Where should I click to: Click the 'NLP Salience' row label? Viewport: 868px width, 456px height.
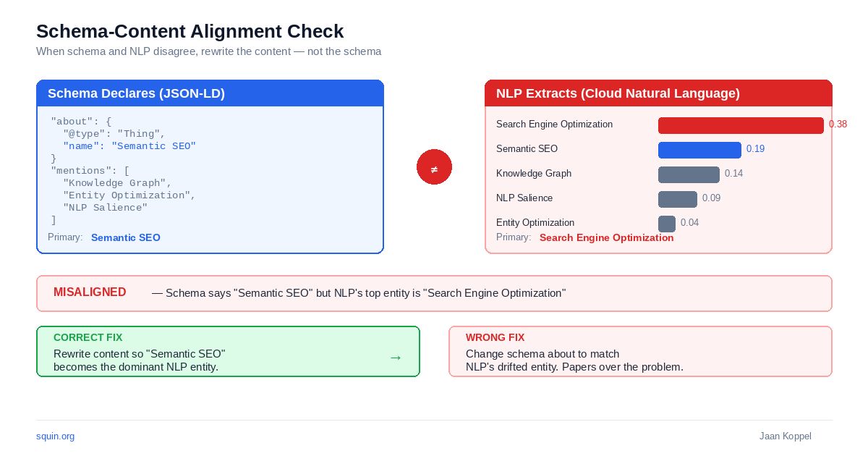tap(524, 198)
